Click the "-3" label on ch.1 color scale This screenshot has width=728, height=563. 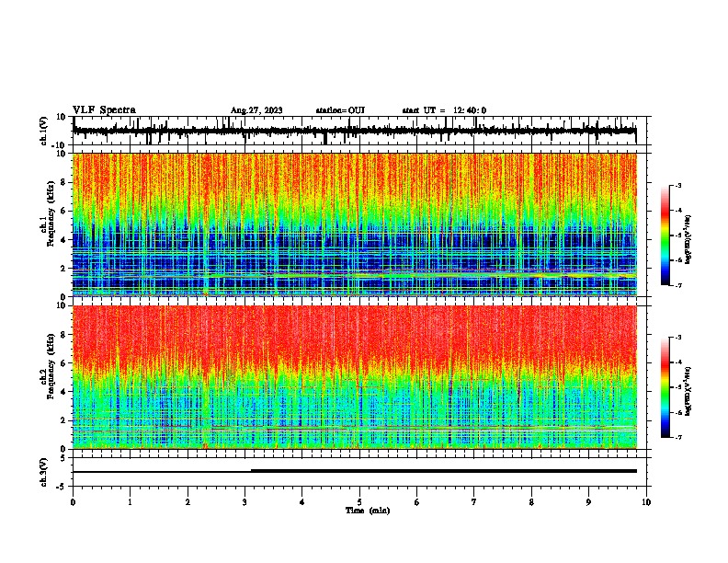(677, 186)
